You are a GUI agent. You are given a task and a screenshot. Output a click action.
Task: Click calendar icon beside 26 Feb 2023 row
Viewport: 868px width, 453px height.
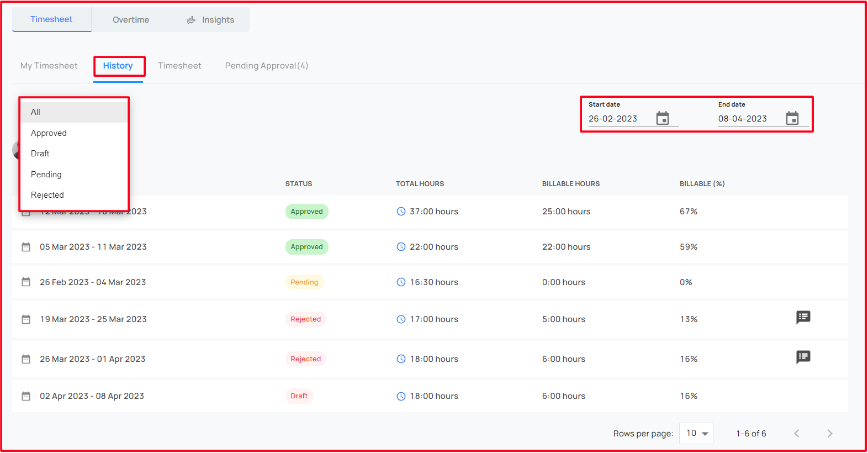click(x=26, y=282)
